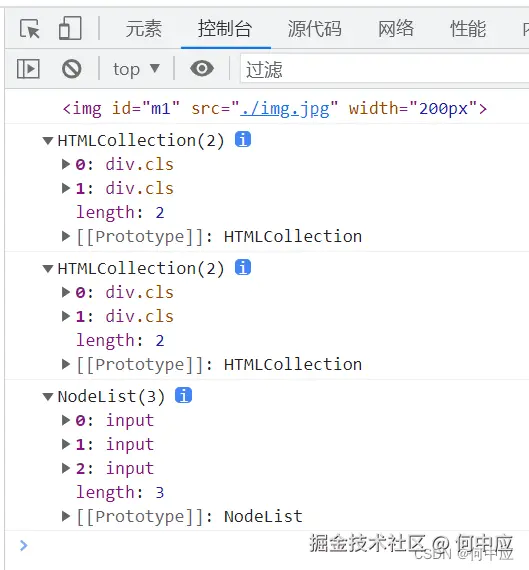The width and height of the screenshot is (529, 570).
Task: Click the info icon beside NodeList(3)
Action: click(183, 396)
